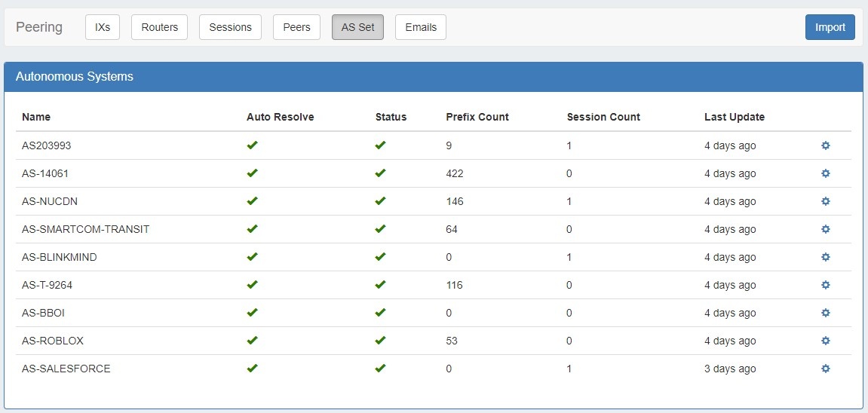Screen dimensions: 868x413
Task: Go to the Sessions tab
Action: [230, 27]
